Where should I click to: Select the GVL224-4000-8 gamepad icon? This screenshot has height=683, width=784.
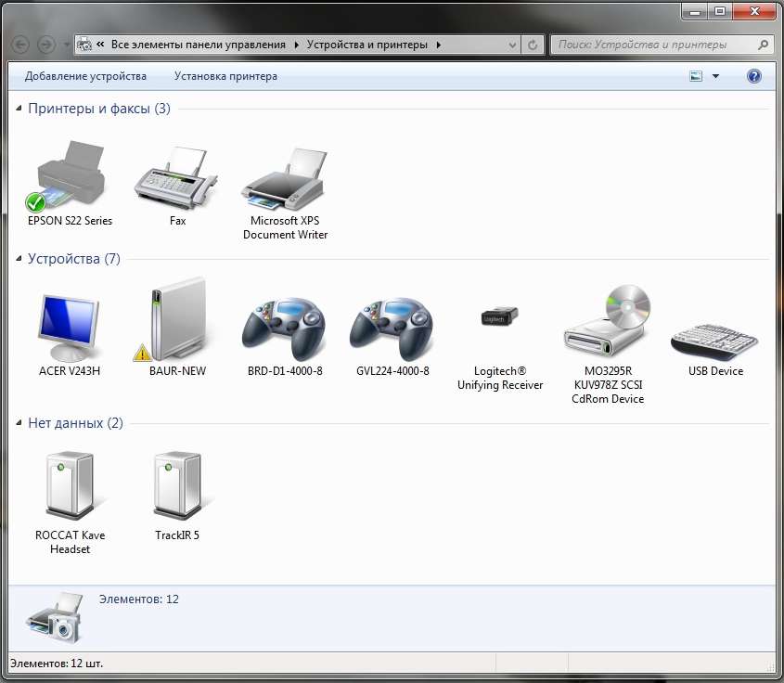[x=392, y=329]
